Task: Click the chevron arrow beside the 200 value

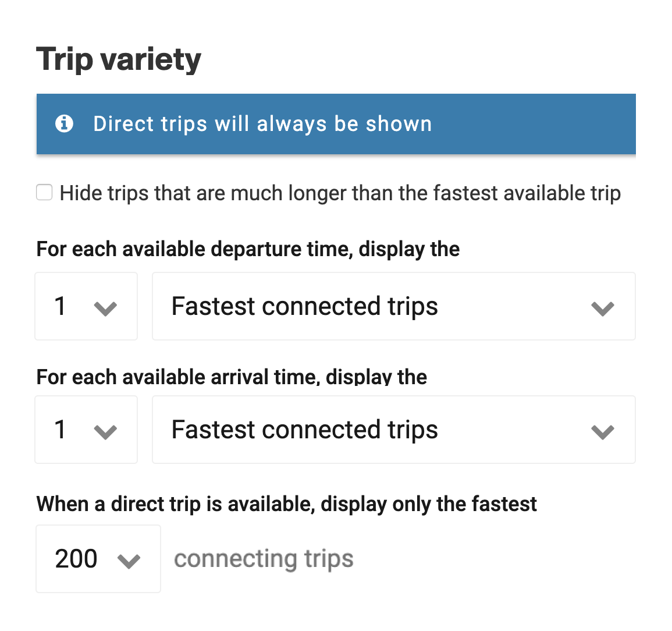Action: click(129, 561)
